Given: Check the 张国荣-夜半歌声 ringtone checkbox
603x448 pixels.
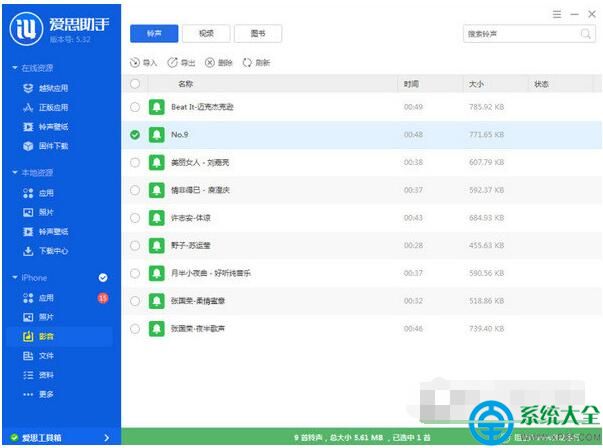Looking at the screenshot, I should (135, 328).
